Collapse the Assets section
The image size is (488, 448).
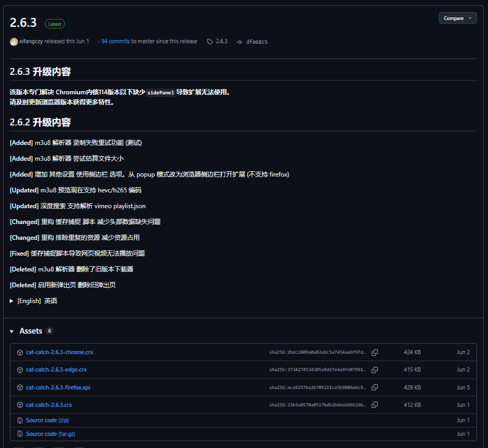coord(12,331)
